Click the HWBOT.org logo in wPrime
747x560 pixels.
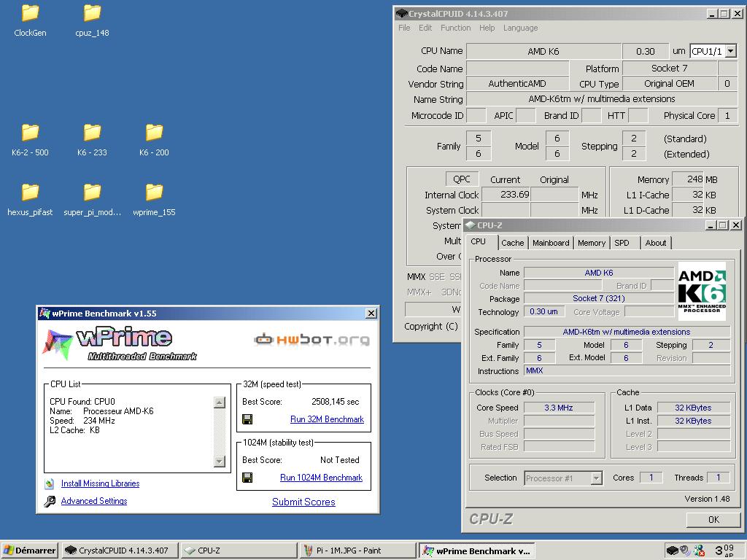coord(312,340)
